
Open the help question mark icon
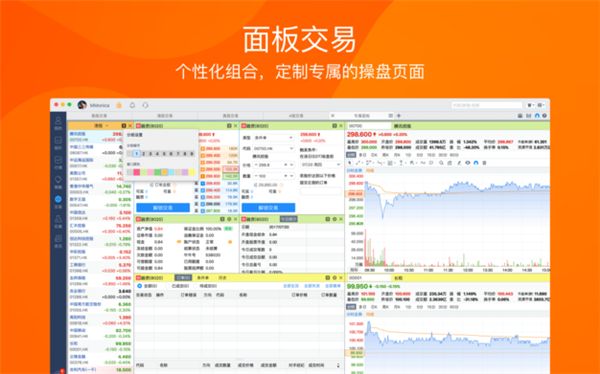pos(545,116)
